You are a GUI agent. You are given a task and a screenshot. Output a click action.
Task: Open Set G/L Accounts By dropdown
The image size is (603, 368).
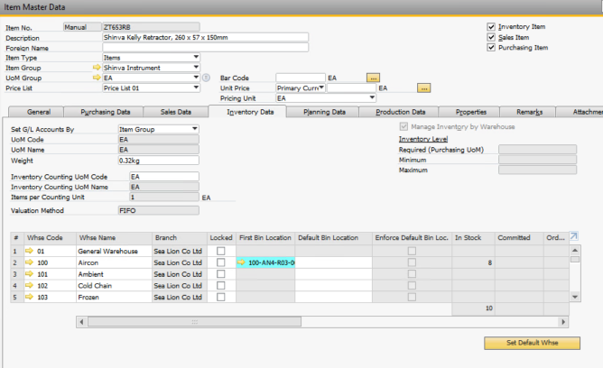195,129
